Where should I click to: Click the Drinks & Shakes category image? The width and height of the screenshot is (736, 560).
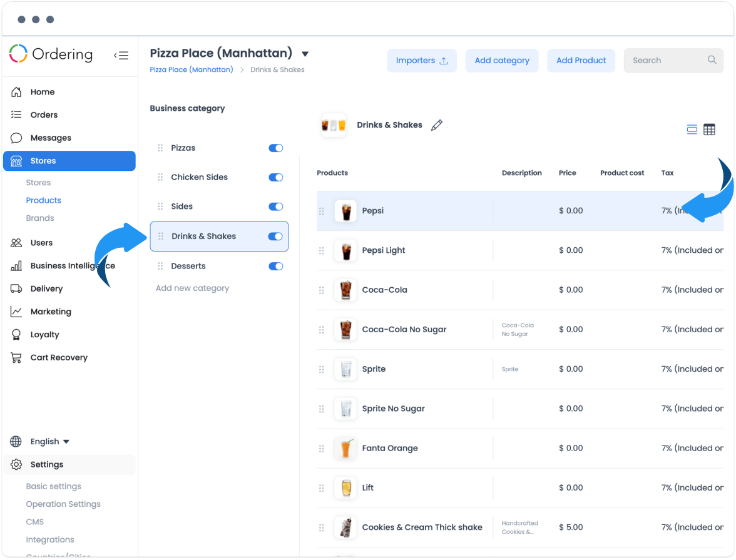(334, 125)
